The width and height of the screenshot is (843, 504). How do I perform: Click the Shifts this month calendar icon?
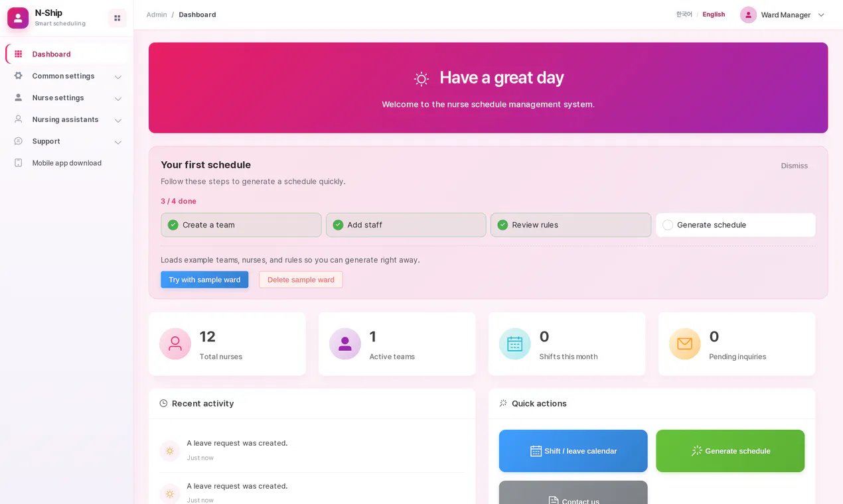click(x=515, y=344)
